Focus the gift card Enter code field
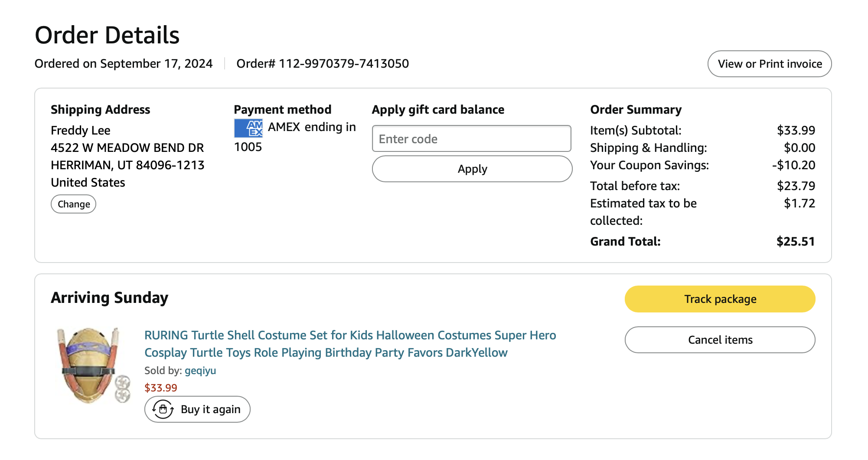 pos(472,139)
